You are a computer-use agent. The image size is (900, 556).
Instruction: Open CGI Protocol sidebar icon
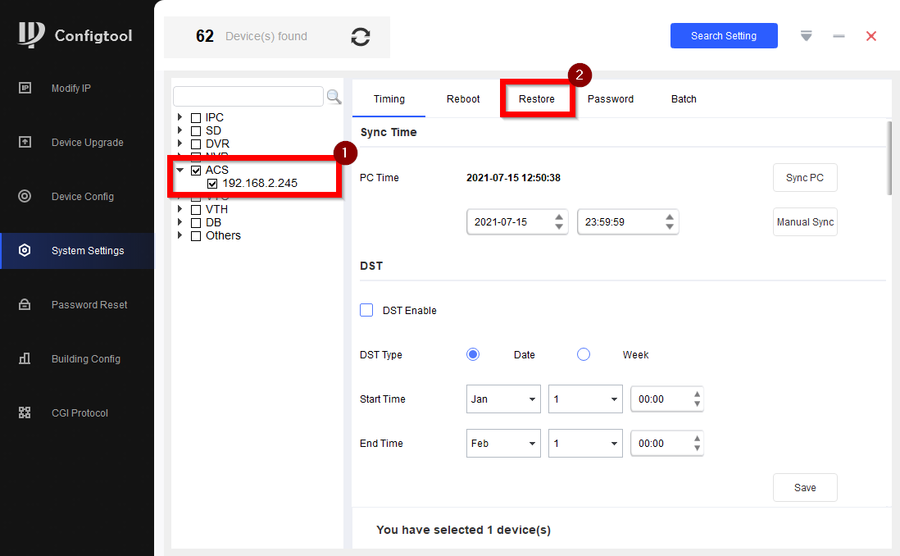[25, 412]
